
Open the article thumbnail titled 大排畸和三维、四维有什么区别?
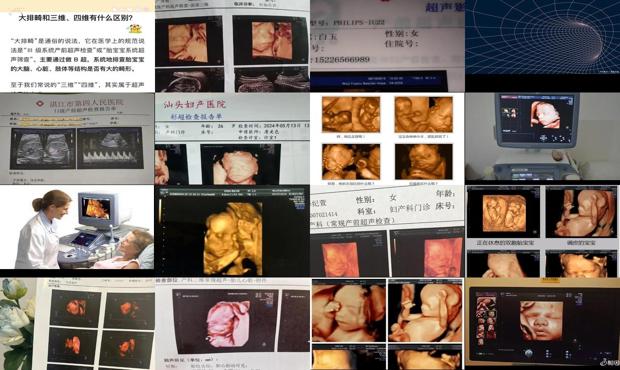click(77, 46)
